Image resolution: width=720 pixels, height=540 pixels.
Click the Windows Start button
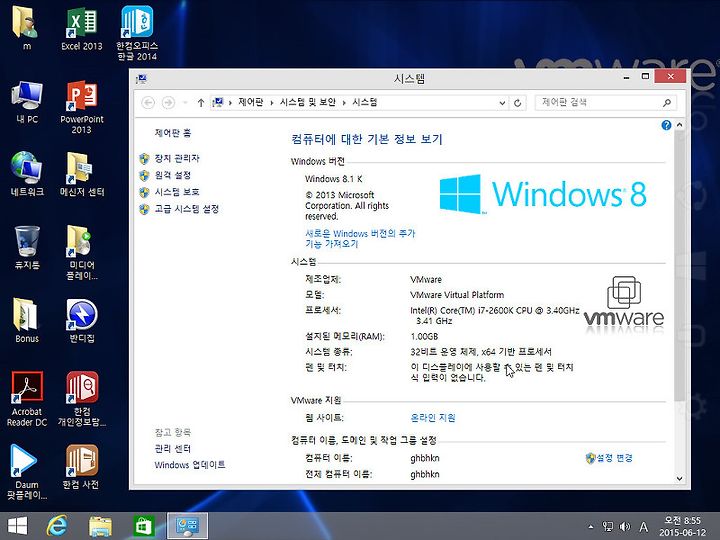[x=17, y=526]
